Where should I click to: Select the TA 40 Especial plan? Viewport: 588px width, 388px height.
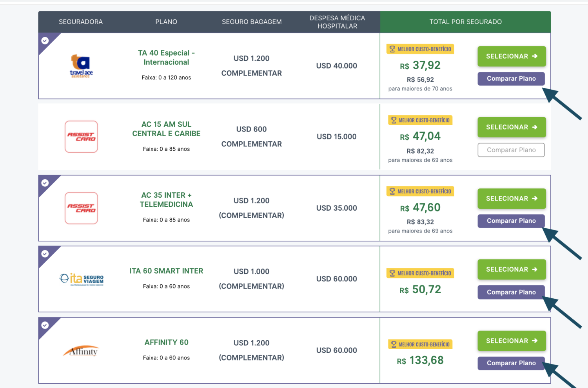(x=511, y=56)
